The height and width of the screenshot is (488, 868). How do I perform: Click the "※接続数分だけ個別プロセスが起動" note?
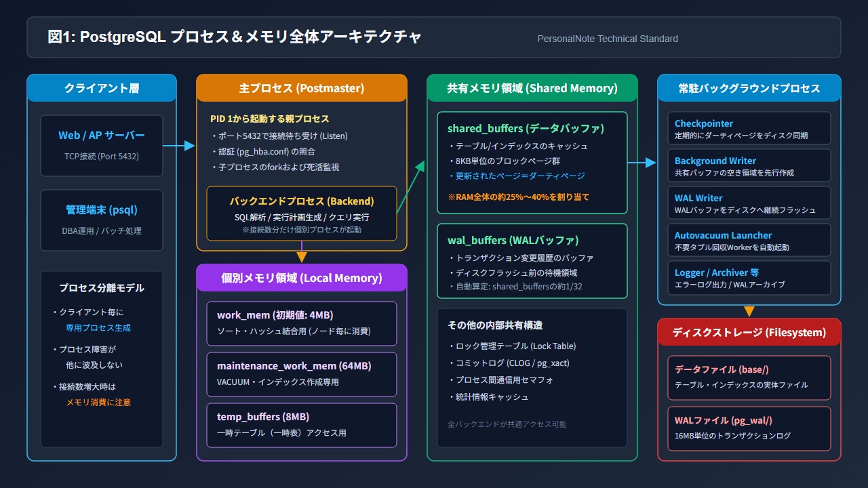click(x=302, y=230)
